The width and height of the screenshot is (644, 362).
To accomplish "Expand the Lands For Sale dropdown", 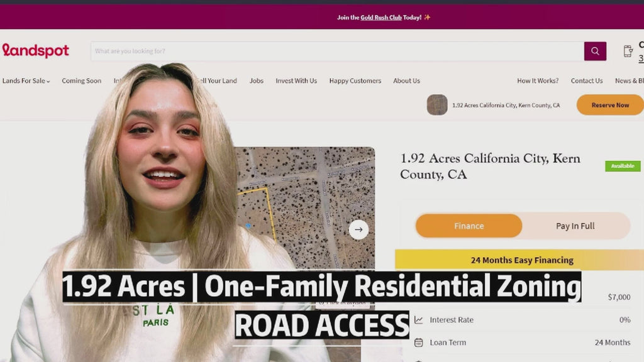I will (x=26, y=81).
